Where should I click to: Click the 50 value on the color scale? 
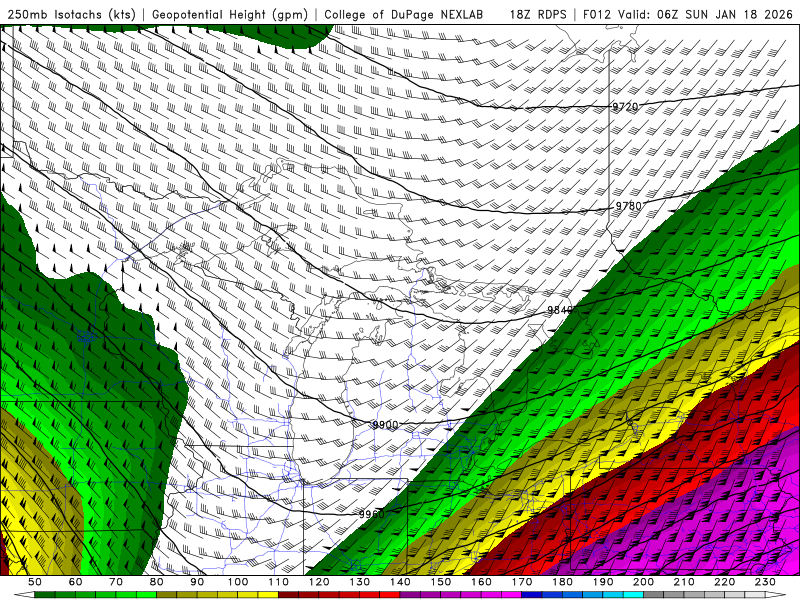click(35, 582)
